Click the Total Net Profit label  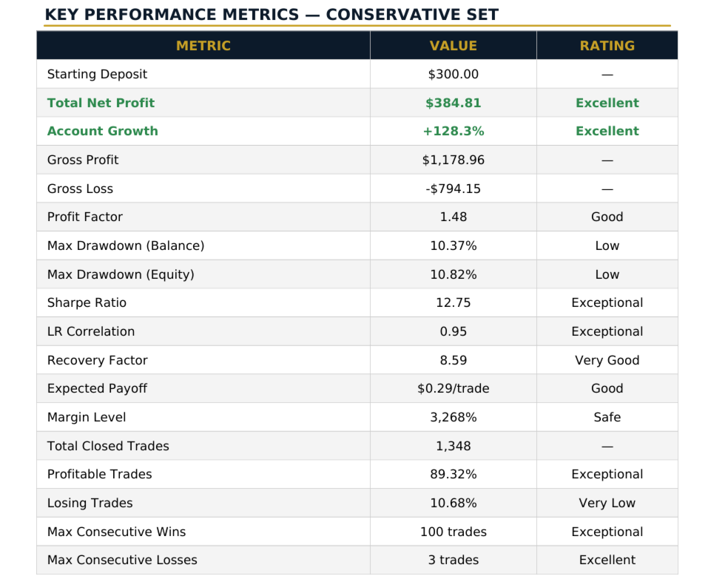[x=101, y=103]
